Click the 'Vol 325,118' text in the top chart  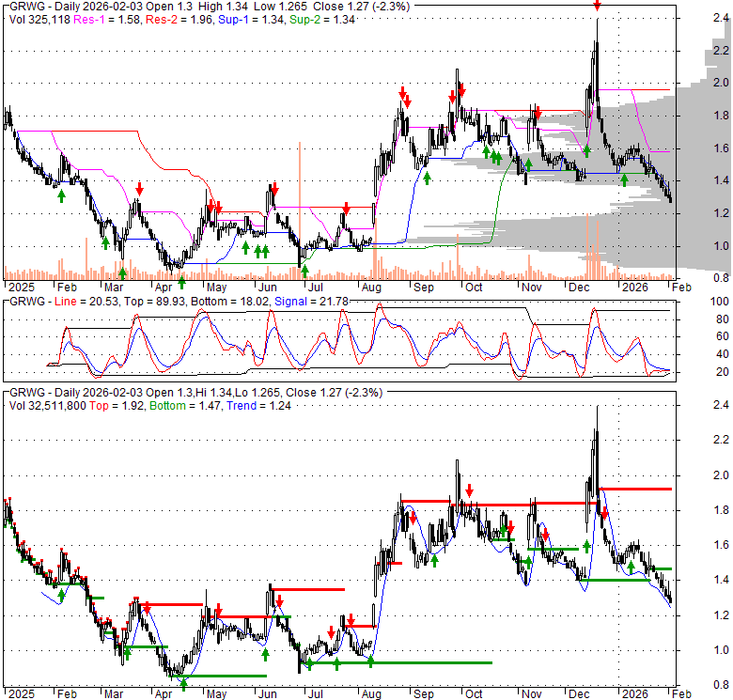pos(39,20)
